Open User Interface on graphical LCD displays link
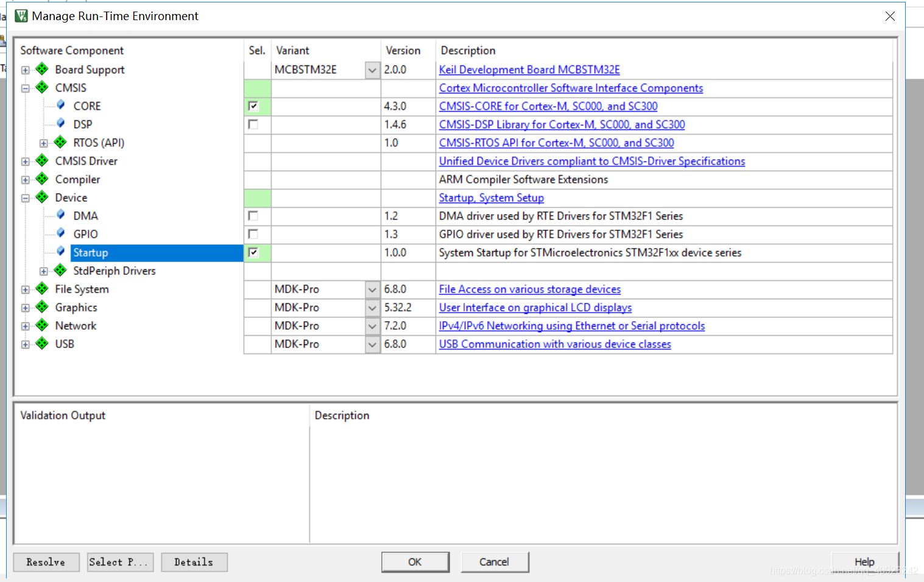Screen dimensions: 924x582 535,307
